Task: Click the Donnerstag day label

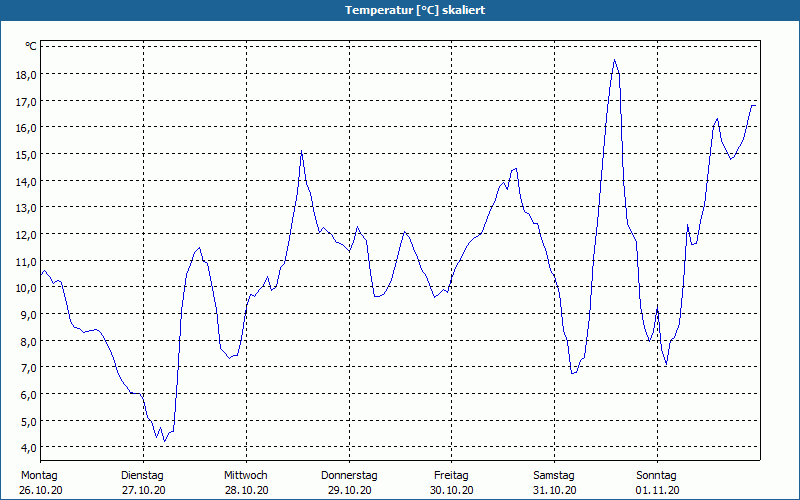Action: [x=349, y=476]
